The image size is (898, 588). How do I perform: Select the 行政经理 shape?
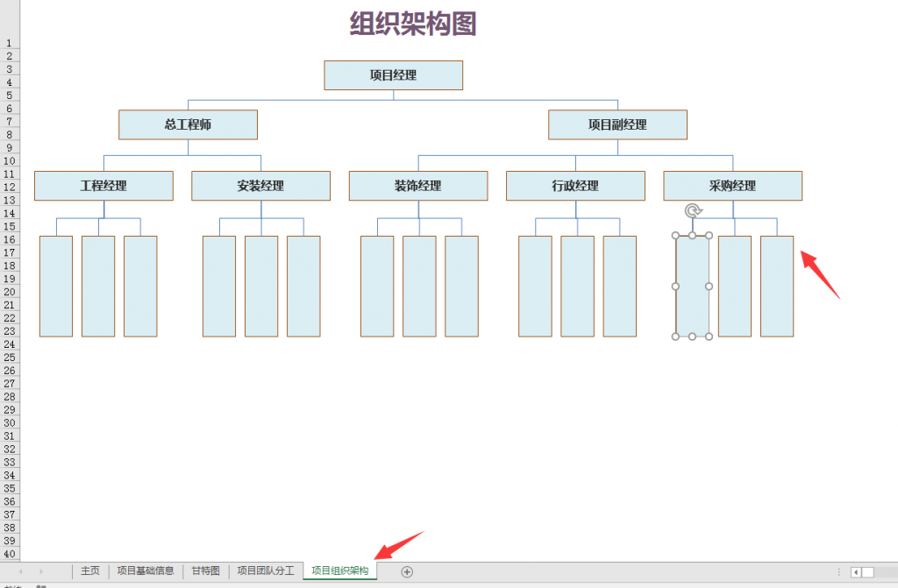pos(574,186)
